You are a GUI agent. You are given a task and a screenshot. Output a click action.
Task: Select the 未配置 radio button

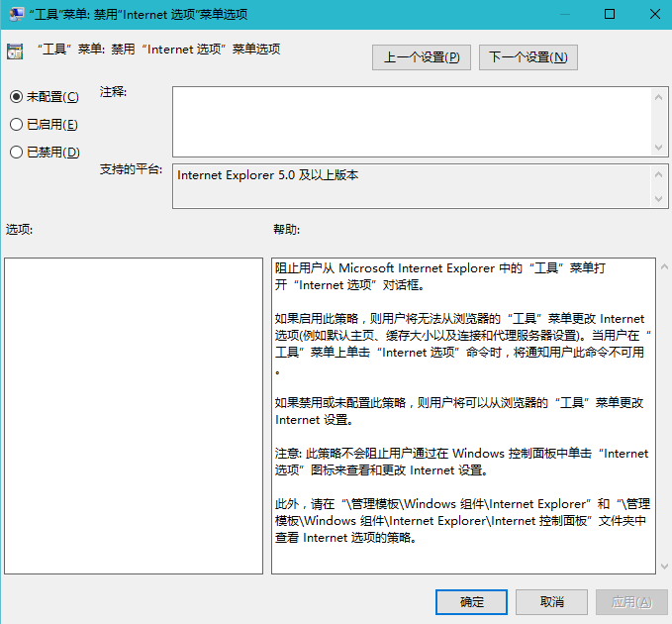tap(16, 96)
